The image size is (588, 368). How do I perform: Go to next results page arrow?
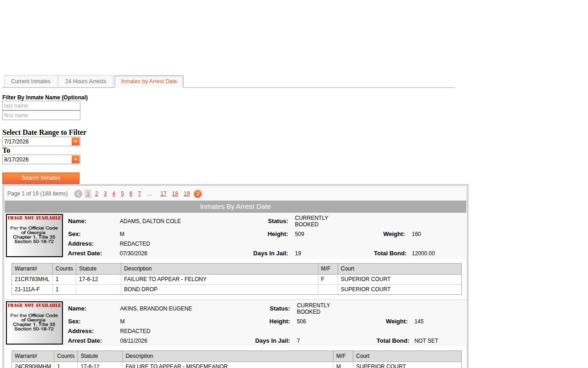(198, 194)
